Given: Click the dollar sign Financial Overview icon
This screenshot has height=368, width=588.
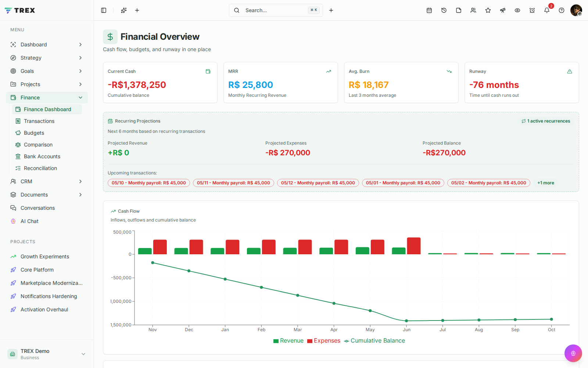Looking at the screenshot, I should pos(110,37).
